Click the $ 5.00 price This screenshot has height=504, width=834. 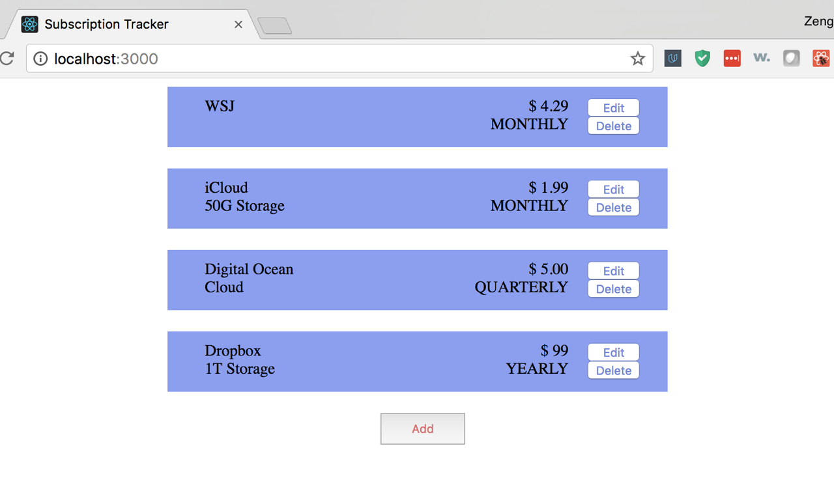pyautogui.click(x=549, y=269)
